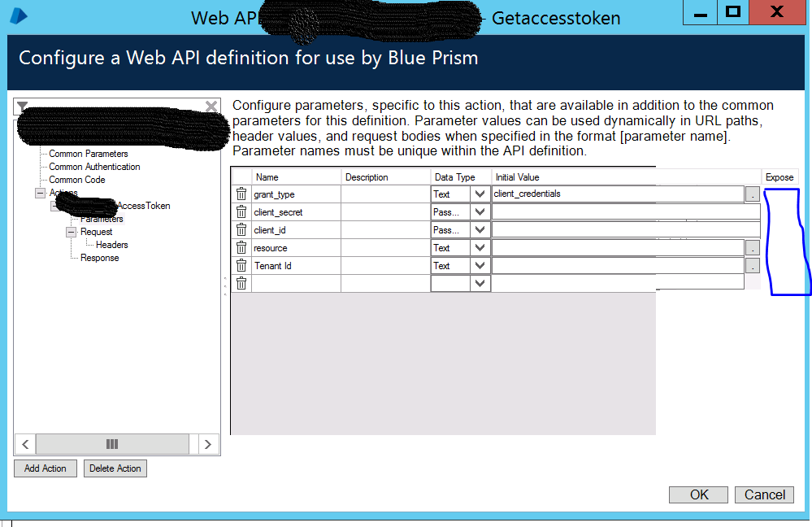Open data type dropdown for client_id
This screenshot has height=527, width=812.
480,229
